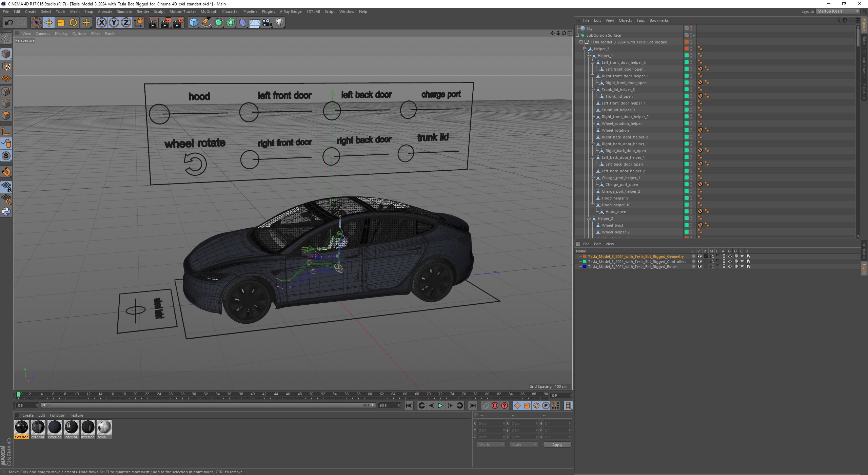Click the Undo arrow icon
The width and height of the screenshot is (868, 475).
[9, 23]
